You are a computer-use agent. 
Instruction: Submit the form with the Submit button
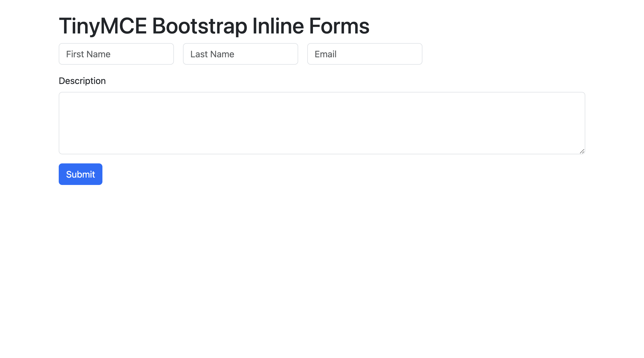pos(80,174)
